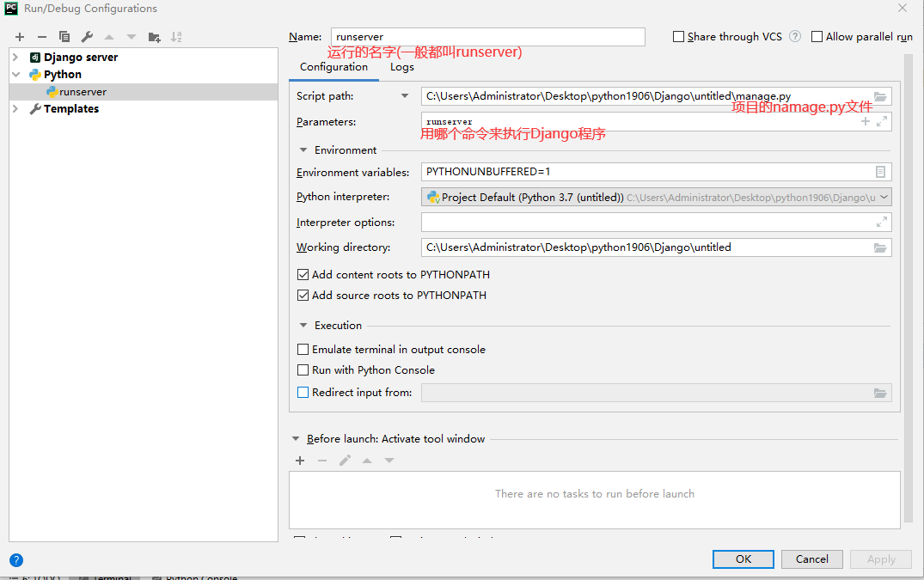The height and width of the screenshot is (580, 924).
Task: Click the right-side vertical scrollbar
Action: click(x=908, y=289)
